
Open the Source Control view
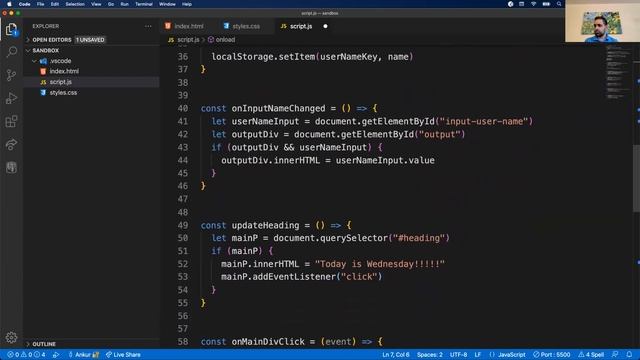pos(11,75)
